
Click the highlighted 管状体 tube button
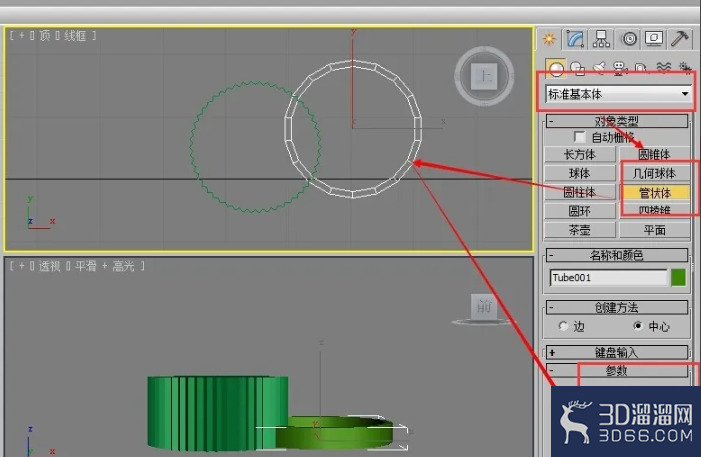coord(654,193)
